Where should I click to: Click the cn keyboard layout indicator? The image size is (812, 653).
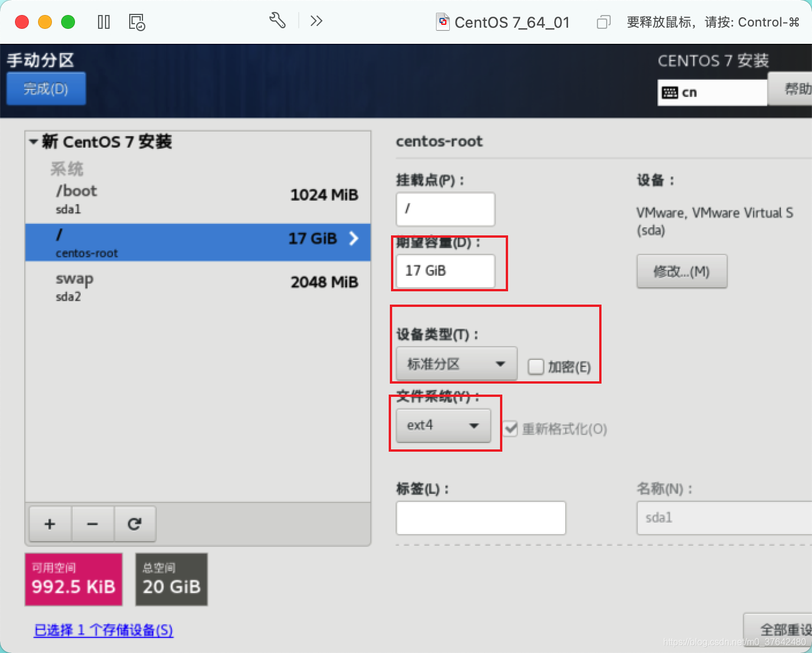click(x=712, y=92)
